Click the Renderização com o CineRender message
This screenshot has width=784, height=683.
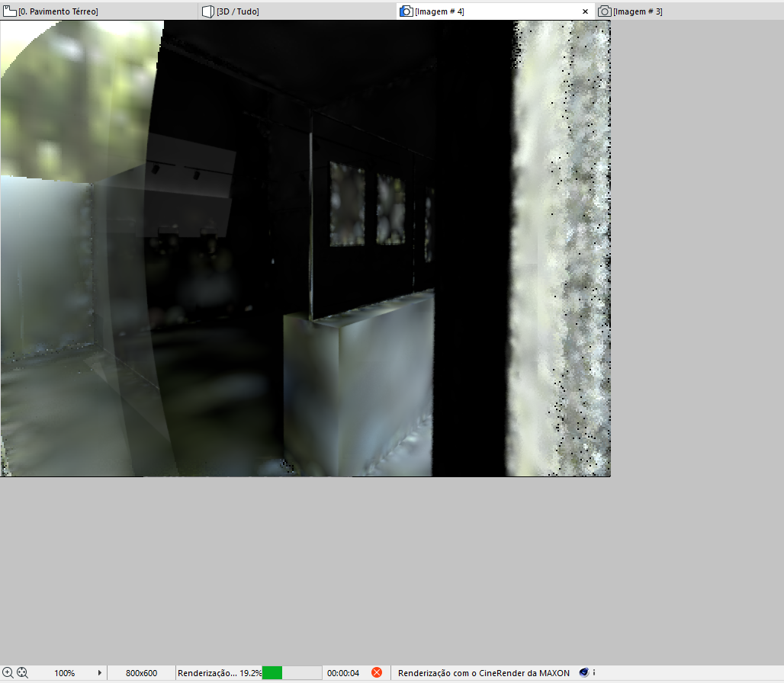483,672
